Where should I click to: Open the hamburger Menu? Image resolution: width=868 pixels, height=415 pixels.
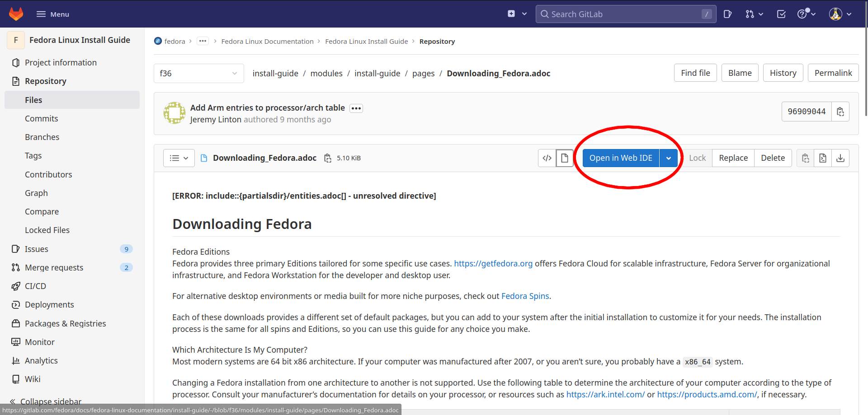[x=53, y=14]
